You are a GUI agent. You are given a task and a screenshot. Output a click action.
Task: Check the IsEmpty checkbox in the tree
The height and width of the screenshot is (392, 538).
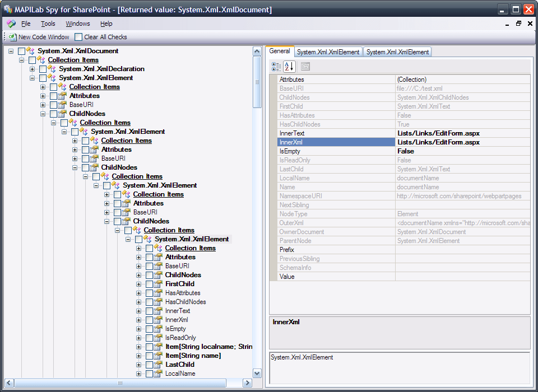click(149, 329)
